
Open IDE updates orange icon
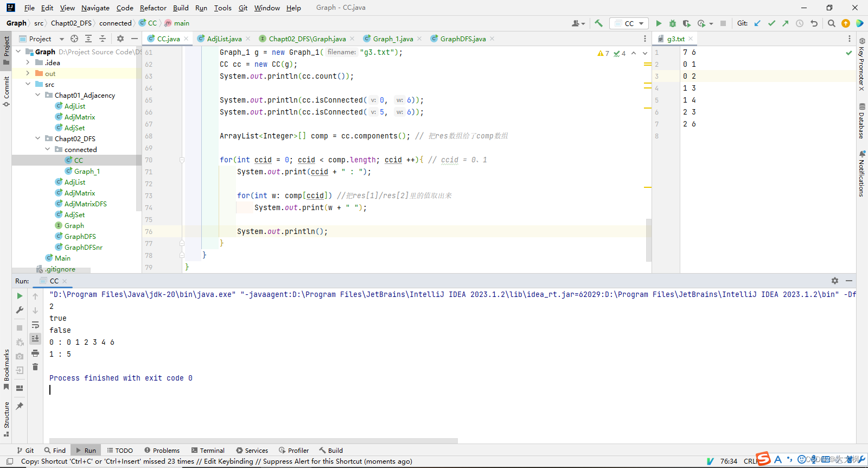tap(846, 23)
